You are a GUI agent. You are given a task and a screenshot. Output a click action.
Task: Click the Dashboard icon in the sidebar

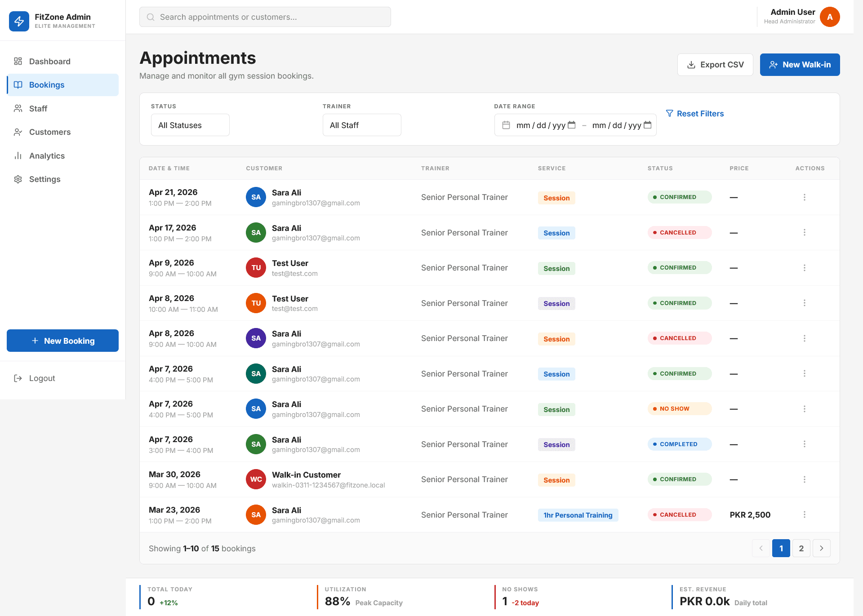18,61
